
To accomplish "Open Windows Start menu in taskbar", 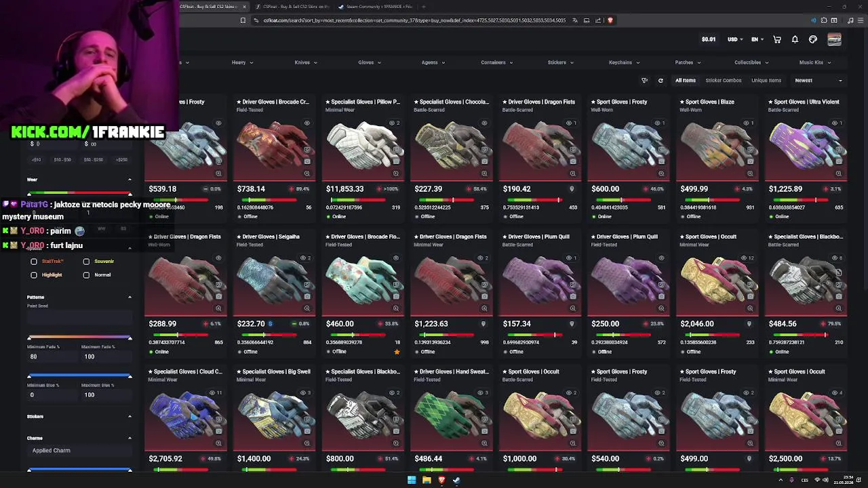I will [x=412, y=481].
